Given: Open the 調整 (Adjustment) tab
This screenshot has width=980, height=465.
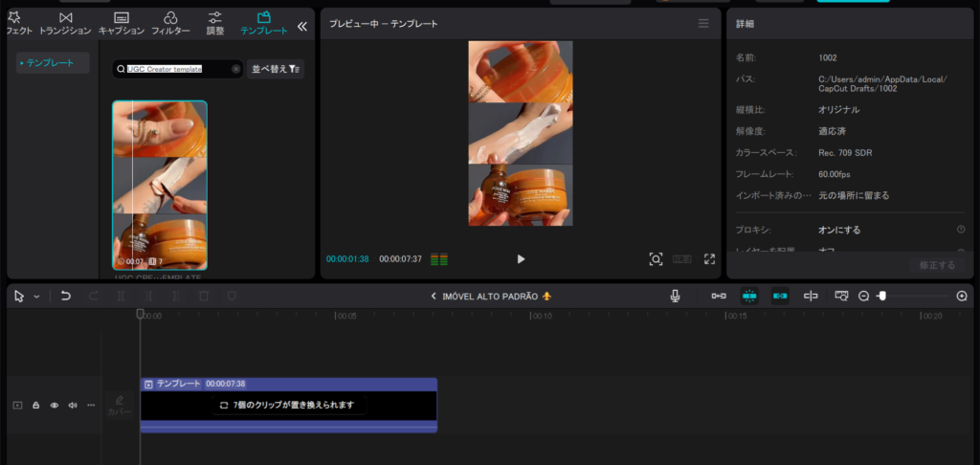Looking at the screenshot, I should coord(215,23).
